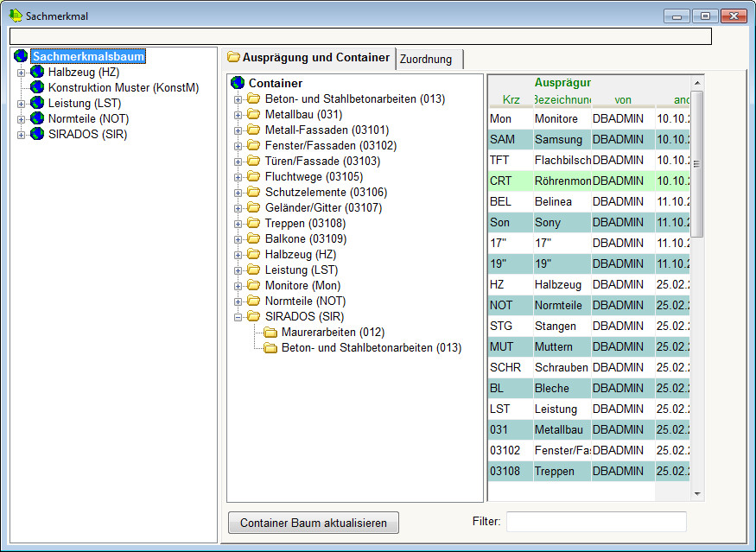
Task: Select the Sachmerkmalsbaum root node
Action: click(x=88, y=56)
